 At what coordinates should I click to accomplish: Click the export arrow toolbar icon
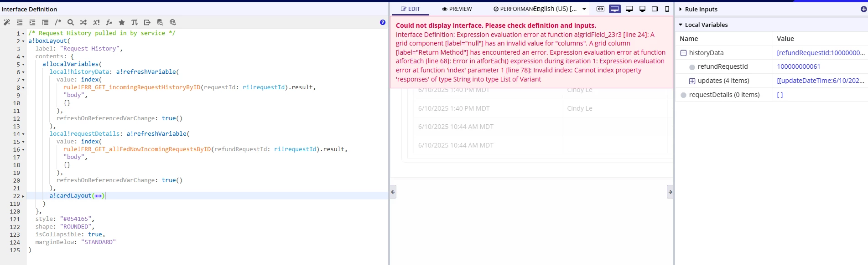pyautogui.click(x=147, y=22)
